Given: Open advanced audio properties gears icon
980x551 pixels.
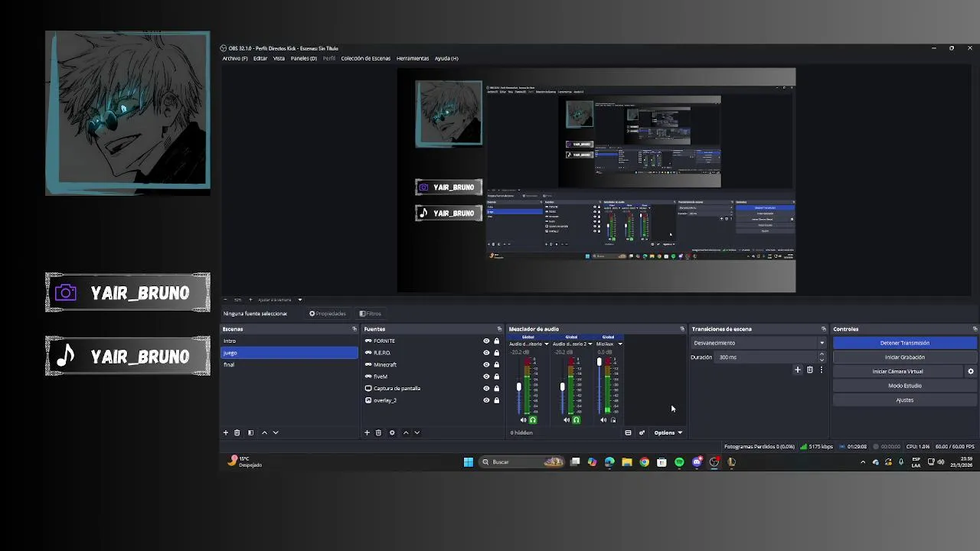Looking at the screenshot, I should tap(642, 432).
